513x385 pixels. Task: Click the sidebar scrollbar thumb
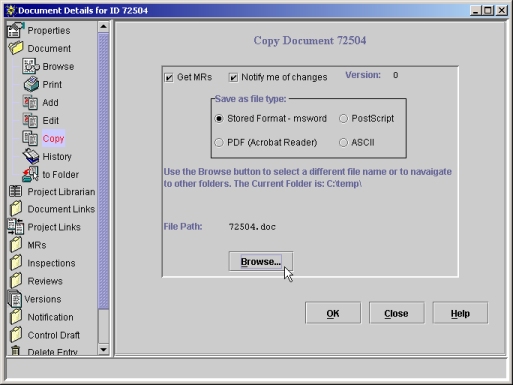(103, 171)
